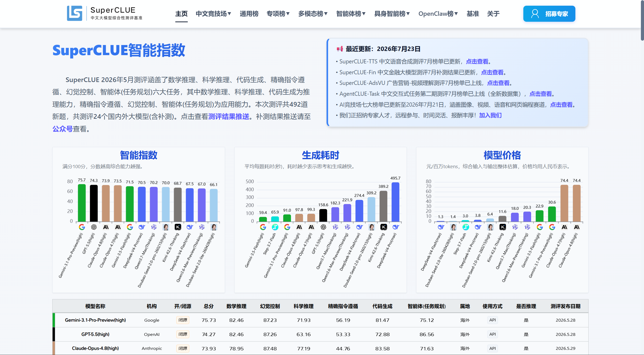Click the 总分 column header
The width and height of the screenshot is (644, 355).
click(209, 306)
